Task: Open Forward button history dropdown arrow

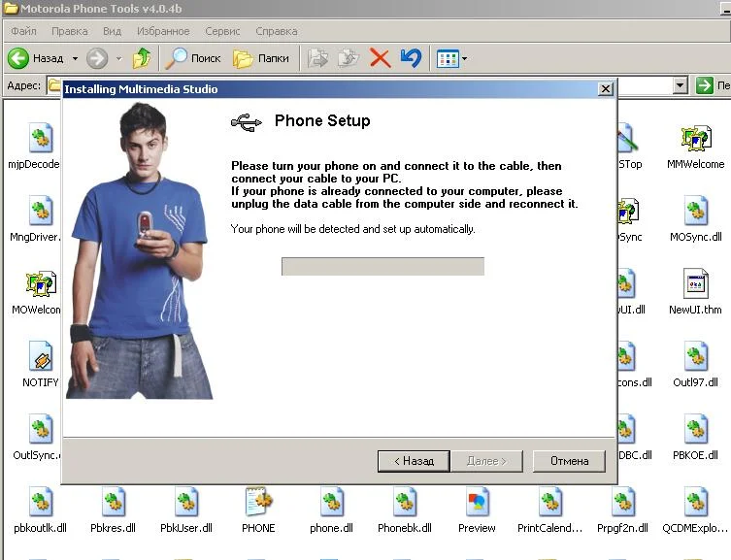Action: pyautogui.click(x=118, y=58)
